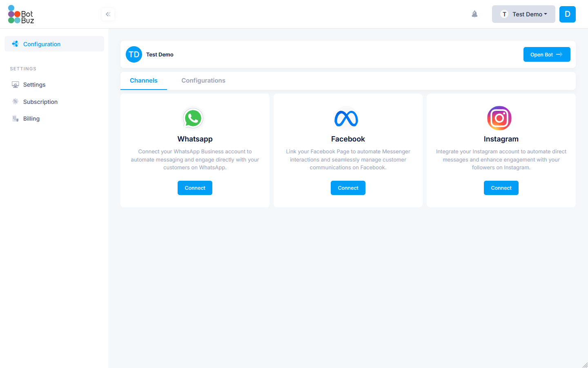
Task: Click the Whatsapp card heading
Action: pyautogui.click(x=195, y=139)
